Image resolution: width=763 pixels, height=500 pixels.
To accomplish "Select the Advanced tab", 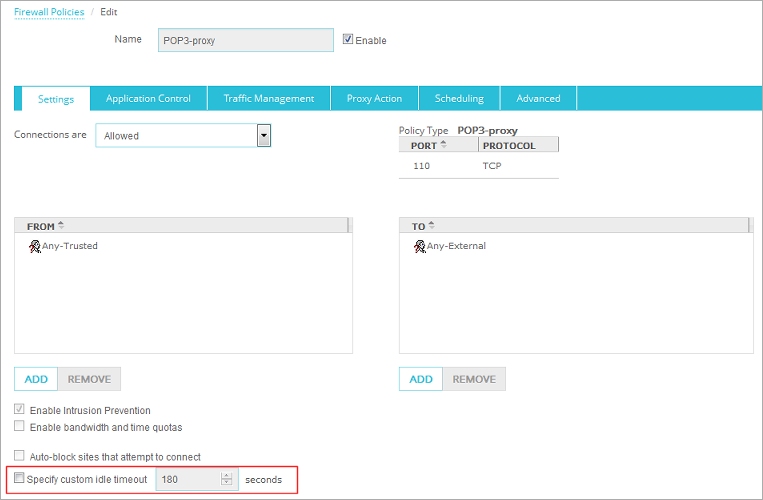I will (538, 99).
